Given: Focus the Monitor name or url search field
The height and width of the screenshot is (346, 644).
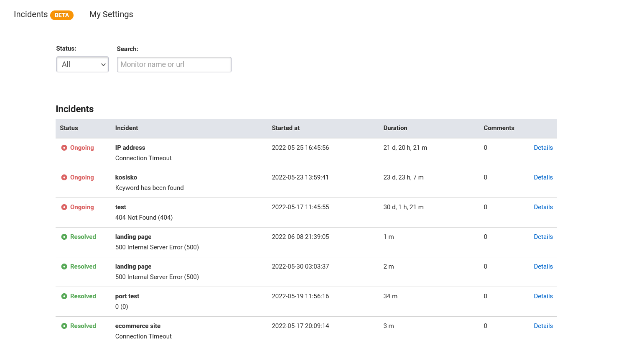Looking at the screenshot, I should pyautogui.click(x=174, y=64).
